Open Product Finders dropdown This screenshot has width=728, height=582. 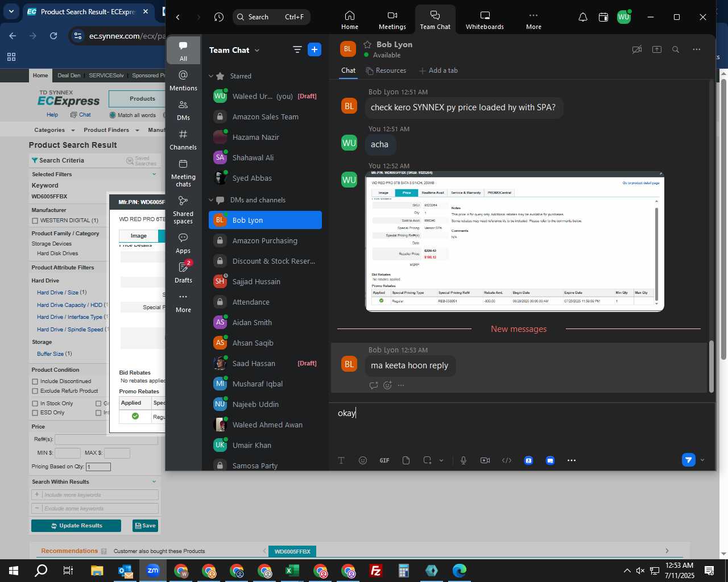111,130
